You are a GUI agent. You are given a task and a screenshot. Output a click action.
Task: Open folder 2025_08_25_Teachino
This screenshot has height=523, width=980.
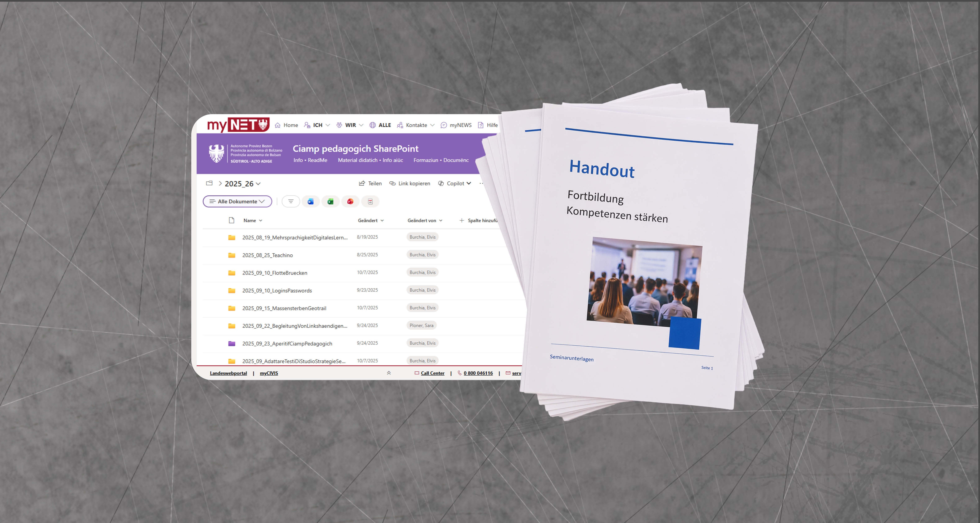[267, 255]
